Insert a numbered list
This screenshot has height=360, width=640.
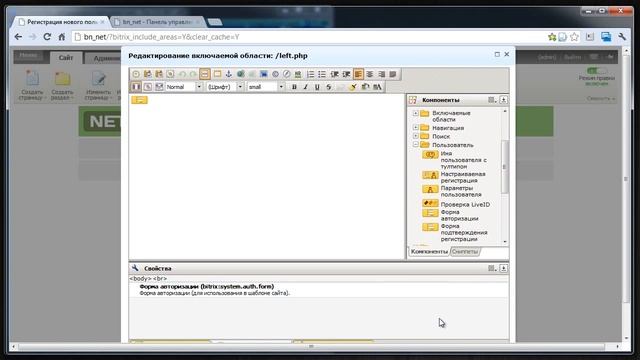tap(310, 74)
